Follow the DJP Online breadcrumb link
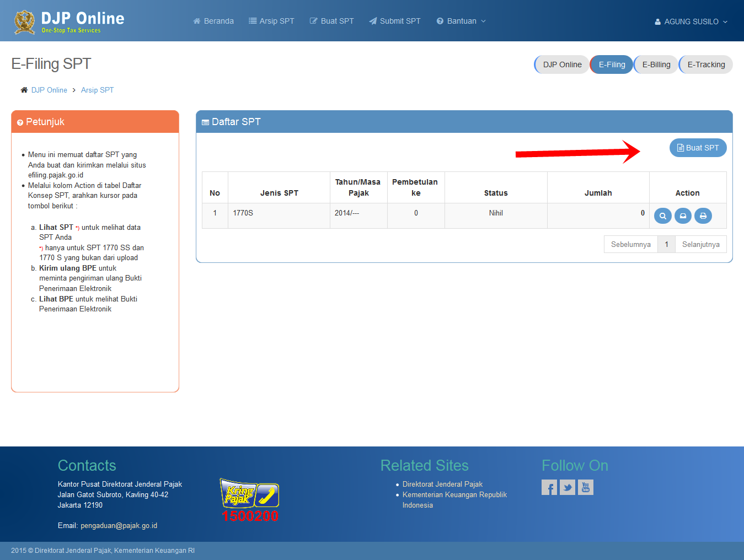This screenshot has height=560, width=744. pos(49,90)
